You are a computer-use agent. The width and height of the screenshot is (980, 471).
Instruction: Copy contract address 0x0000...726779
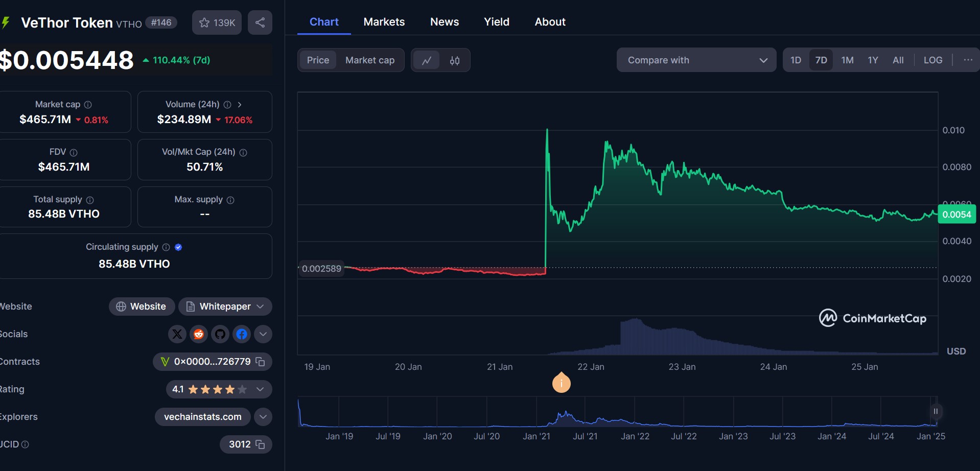pos(260,362)
